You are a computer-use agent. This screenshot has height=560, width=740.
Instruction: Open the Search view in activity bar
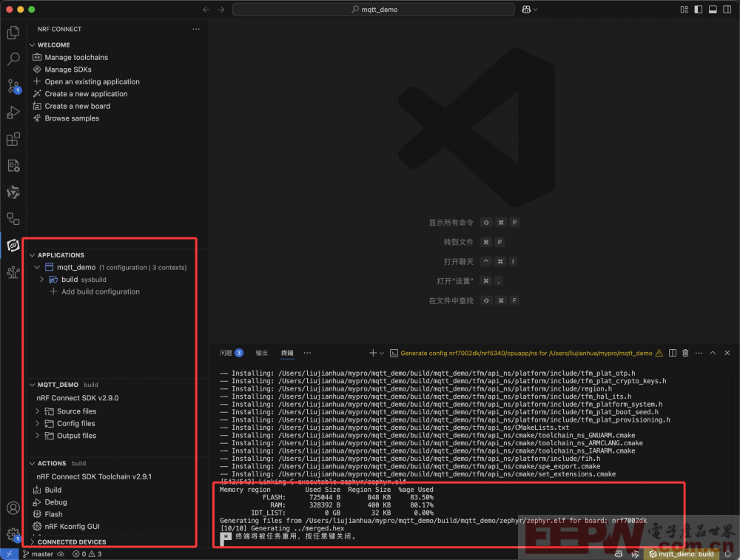point(13,59)
